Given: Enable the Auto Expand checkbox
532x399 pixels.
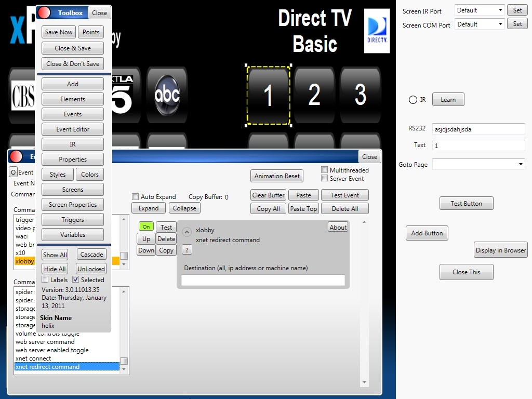Looking at the screenshot, I should coord(136,196).
